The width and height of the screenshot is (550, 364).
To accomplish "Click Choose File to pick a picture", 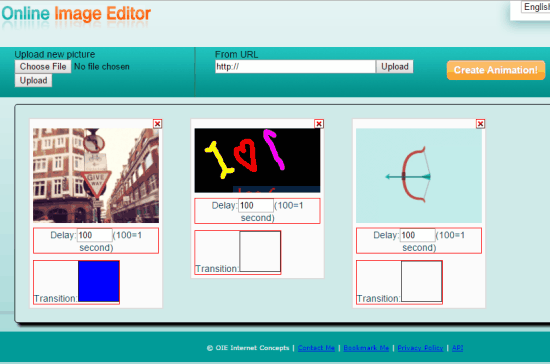I will coord(43,67).
